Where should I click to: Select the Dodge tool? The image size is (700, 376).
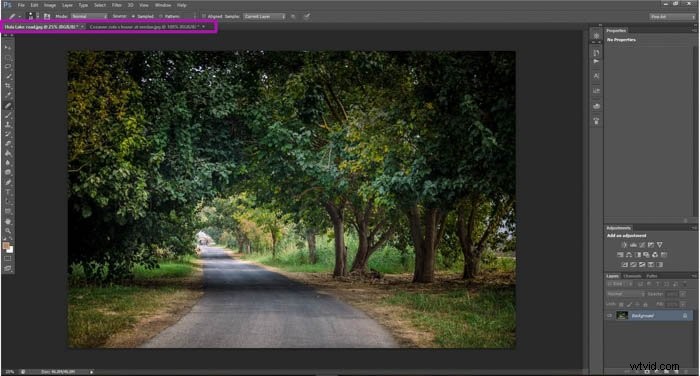pyautogui.click(x=8, y=172)
